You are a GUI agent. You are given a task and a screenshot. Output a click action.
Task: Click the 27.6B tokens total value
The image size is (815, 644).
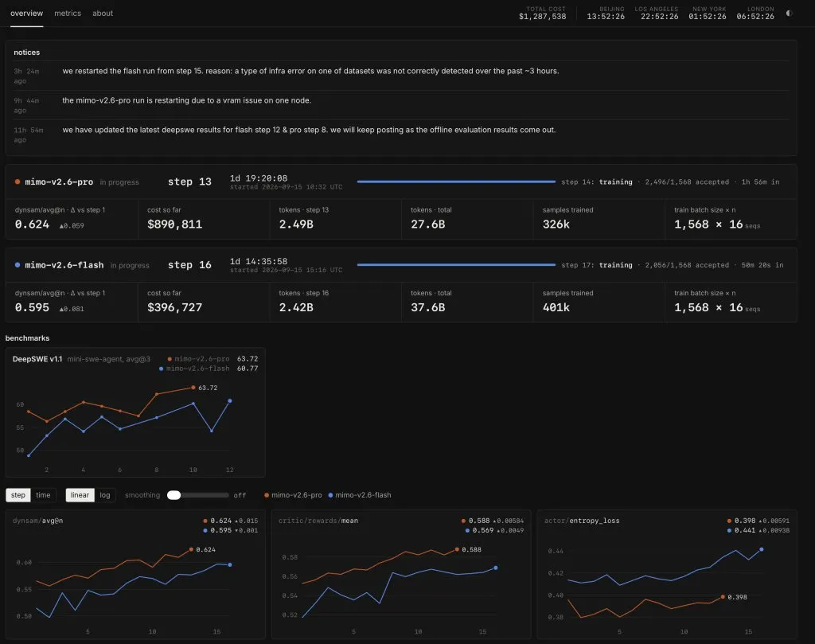[x=427, y=224]
